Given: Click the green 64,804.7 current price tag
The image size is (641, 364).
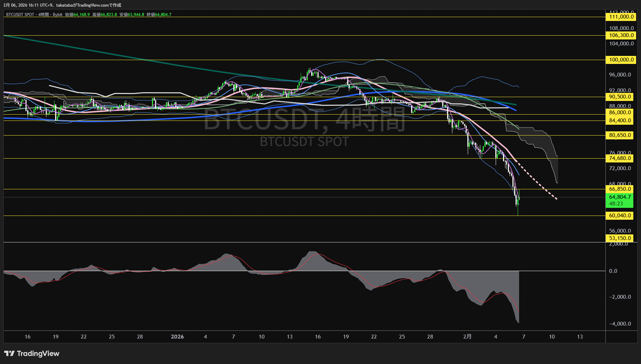Looking at the screenshot, I should tap(619, 197).
